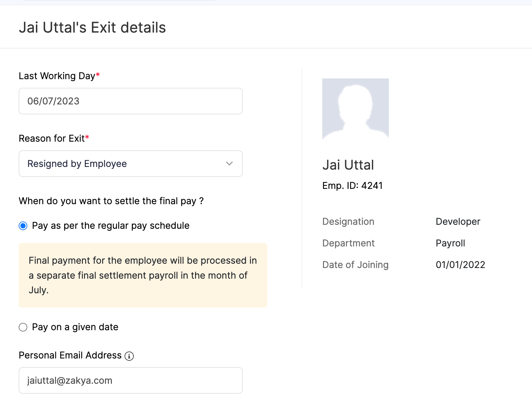
Task: Click the "Last Working Day" field label
Action: [57, 76]
